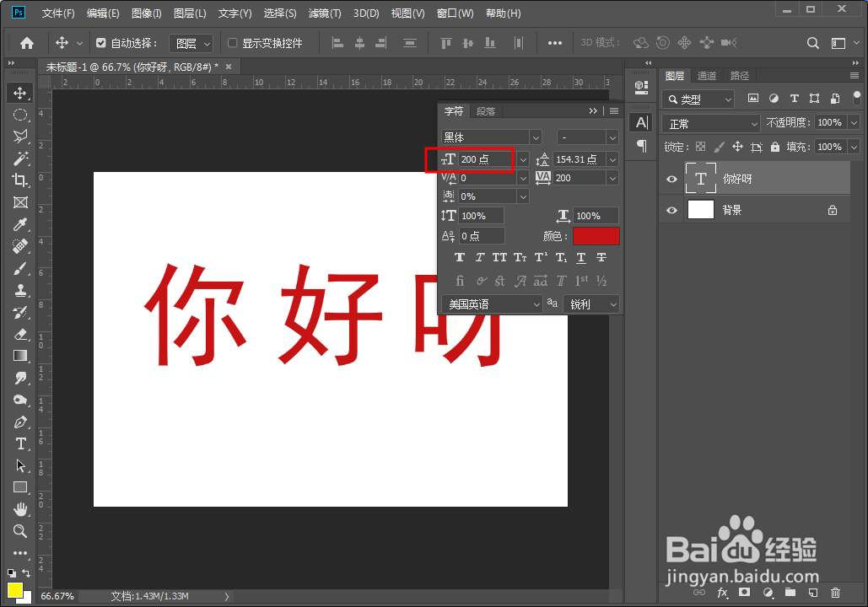
Task: Select the Clone Stamp tool
Action: (20, 290)
